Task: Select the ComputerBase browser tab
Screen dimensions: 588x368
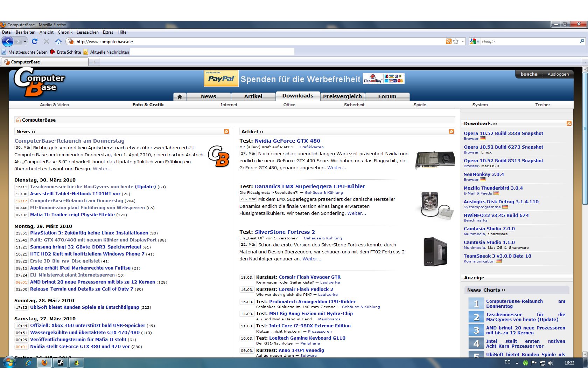Action: pos(44,62)
